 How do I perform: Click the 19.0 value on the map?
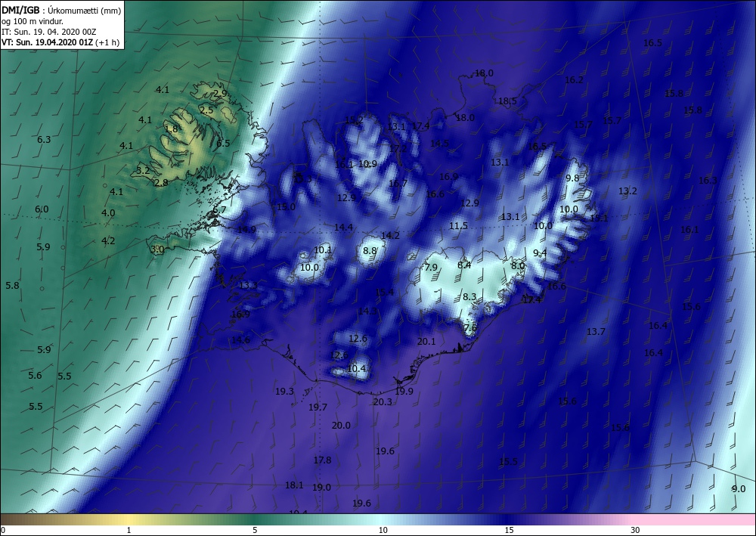pyautogui.click(x=321, y=488)
